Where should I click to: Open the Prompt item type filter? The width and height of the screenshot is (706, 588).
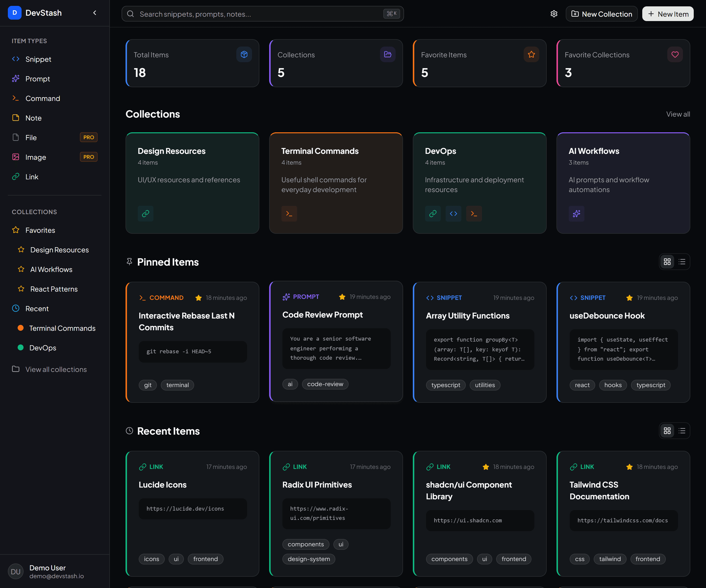pyautogui.click(x=38, y=79)
